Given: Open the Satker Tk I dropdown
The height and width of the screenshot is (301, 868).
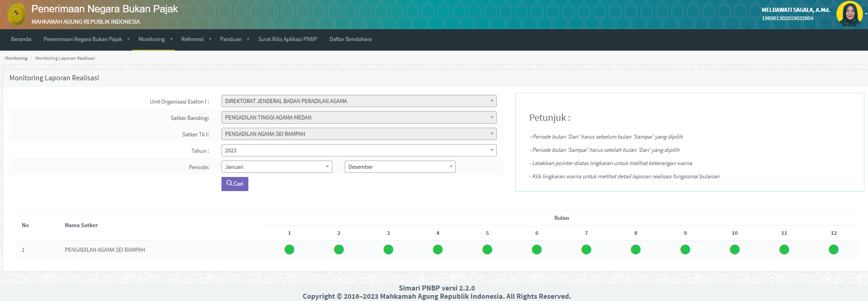Looking at the screenshot, I should point(358,134).
